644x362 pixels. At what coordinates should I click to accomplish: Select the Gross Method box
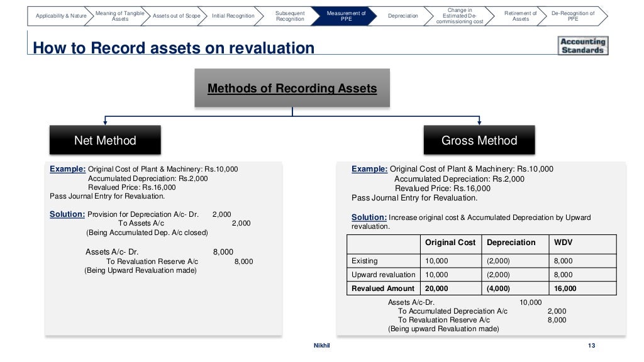(x=479, y=140)
